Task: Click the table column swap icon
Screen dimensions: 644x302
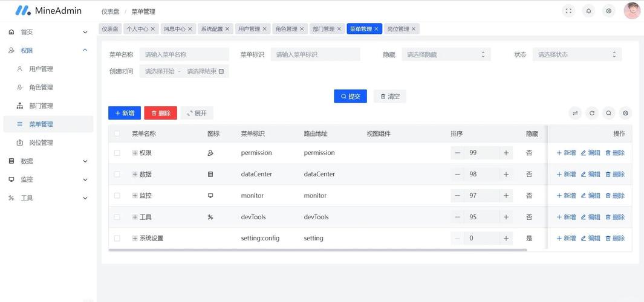Action: [x=575, y=114]
